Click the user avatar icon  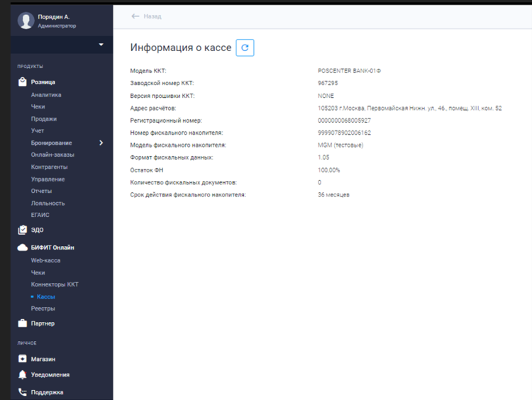point(26,21)
